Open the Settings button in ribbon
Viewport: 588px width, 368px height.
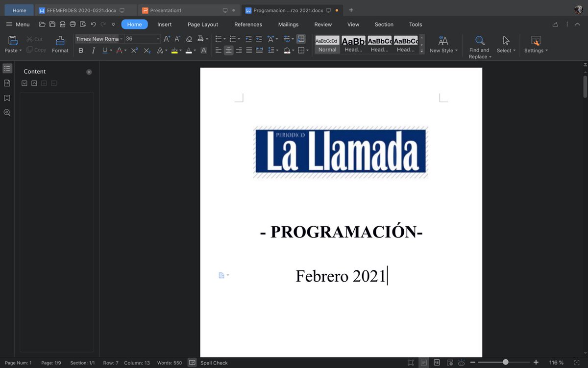(x=536, y=44)
